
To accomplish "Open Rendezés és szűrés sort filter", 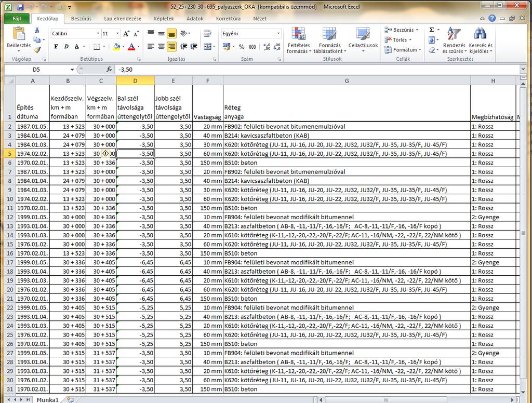I will [x=454, y=41].
